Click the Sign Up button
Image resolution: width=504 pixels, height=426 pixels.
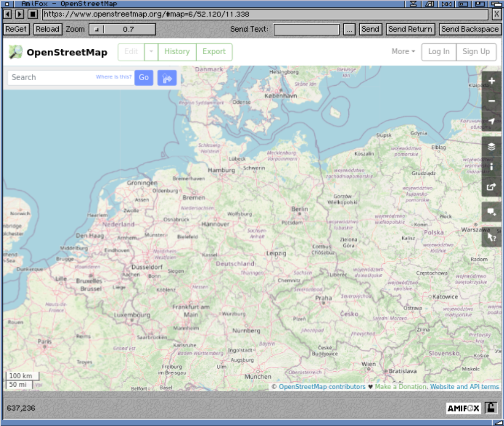point(476,52)
